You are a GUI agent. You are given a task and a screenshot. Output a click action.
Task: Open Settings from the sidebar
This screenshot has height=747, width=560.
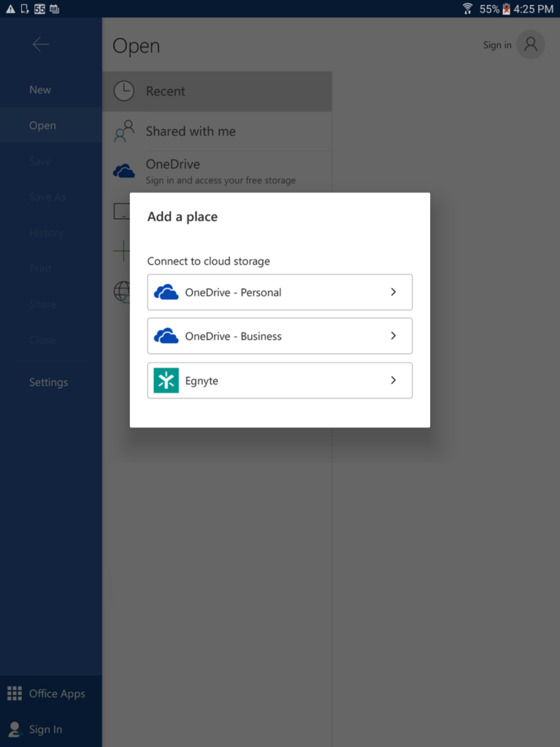point(48,382)
